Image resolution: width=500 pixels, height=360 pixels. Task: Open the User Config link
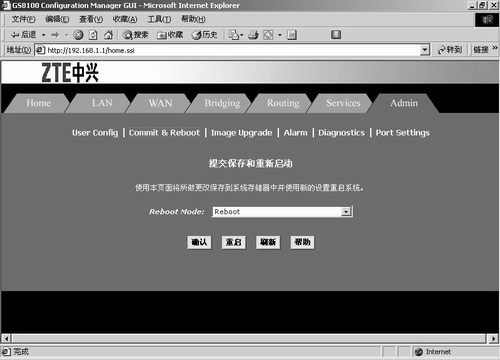tap(95, 133)
